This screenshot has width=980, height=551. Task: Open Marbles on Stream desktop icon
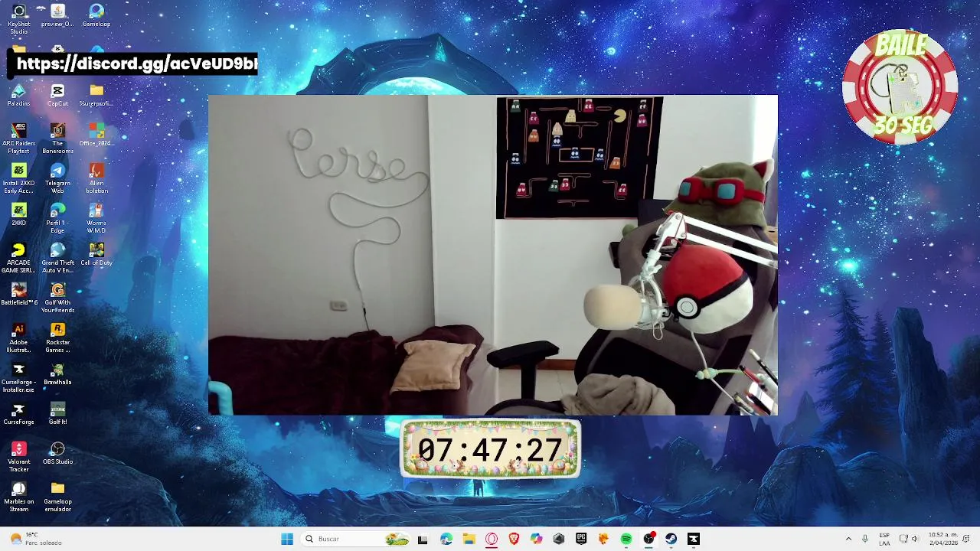(18, 497)
